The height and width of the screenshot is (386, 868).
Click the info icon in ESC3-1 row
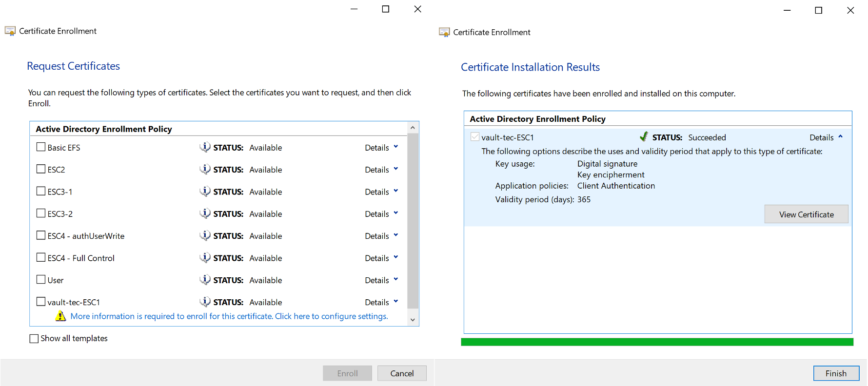(x=205, y=191)
